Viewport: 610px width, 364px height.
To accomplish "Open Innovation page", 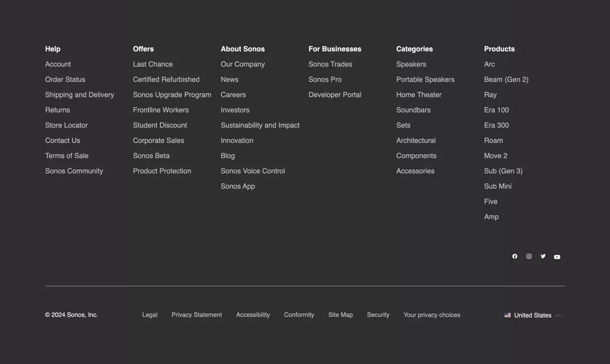I will tap(237, 140).
